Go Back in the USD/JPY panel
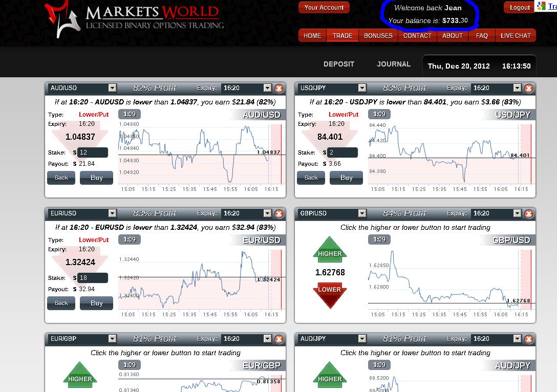Image resolution: width=557 pixels, height=392 pixels. click(311, 178)
